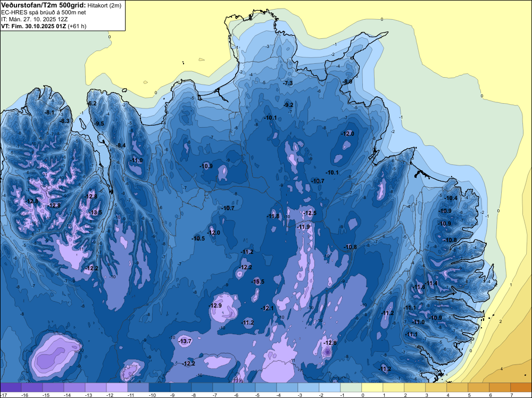Select legend swatch between -7 and -6

(x=223, y=387)
